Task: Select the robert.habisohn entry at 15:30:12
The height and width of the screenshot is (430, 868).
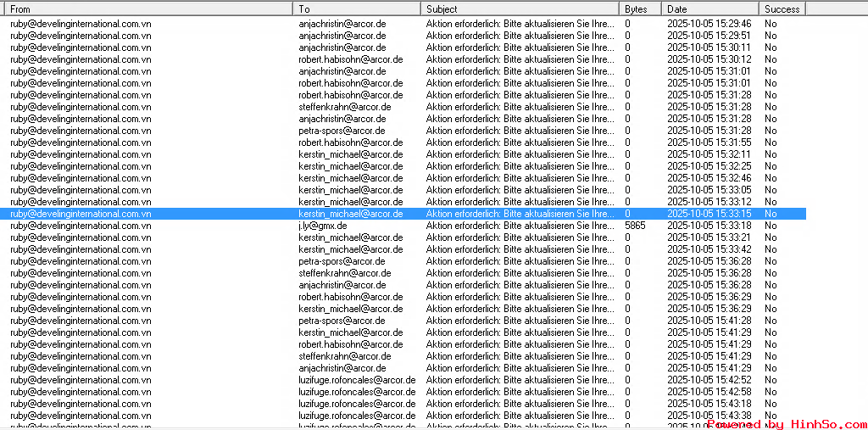Action: tap(350, 59)
